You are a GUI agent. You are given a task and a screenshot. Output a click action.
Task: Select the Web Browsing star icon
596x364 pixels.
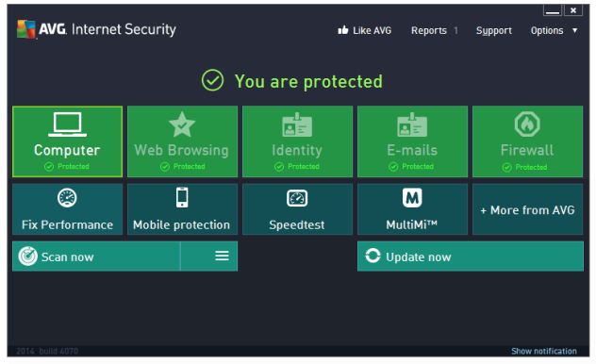coord(182,124)
